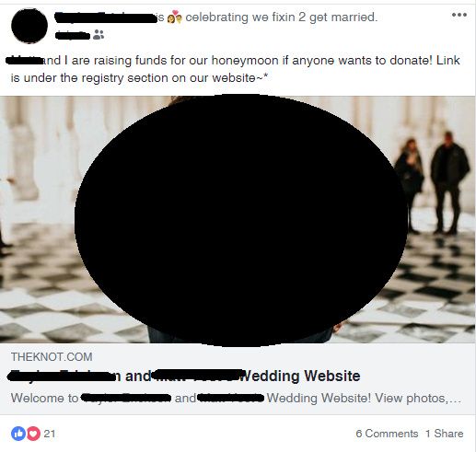Click the couple-with-heart celebrating emoji icon
Image resolution: width=476 pixels, height=452 pixels.
174,17
